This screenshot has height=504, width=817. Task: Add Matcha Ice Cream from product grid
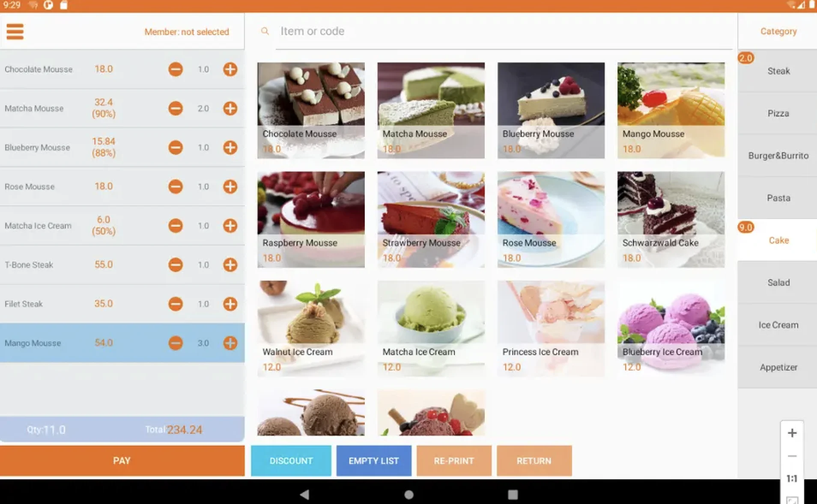[x=431, y=329]
